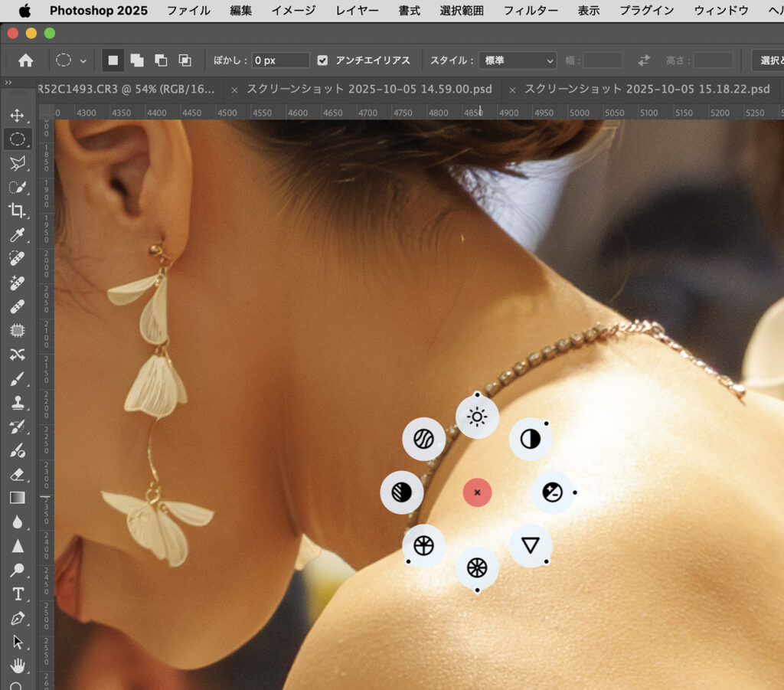Image resolution: width=784 pixels, height=690 pixels.
Task: Select the Crop tool in toolbar
Action: point(17,211)
